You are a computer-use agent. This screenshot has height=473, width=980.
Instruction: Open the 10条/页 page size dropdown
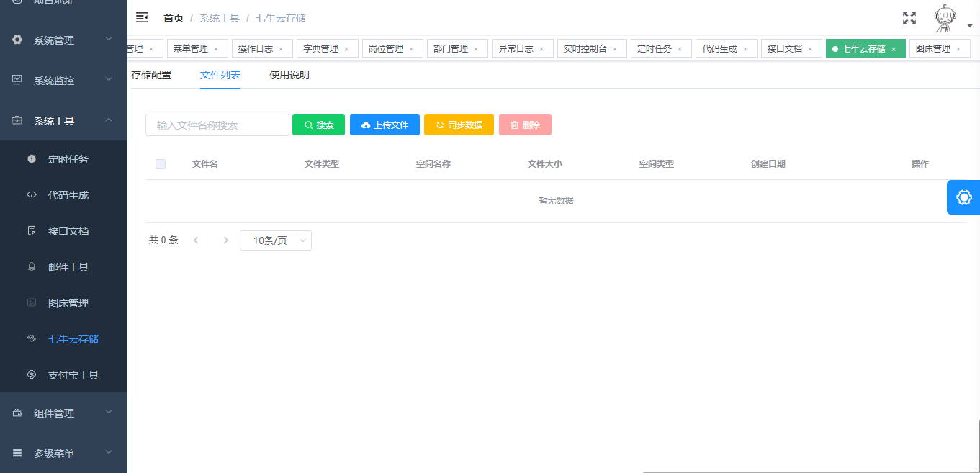pyautogui.click(x=276, y=240)
